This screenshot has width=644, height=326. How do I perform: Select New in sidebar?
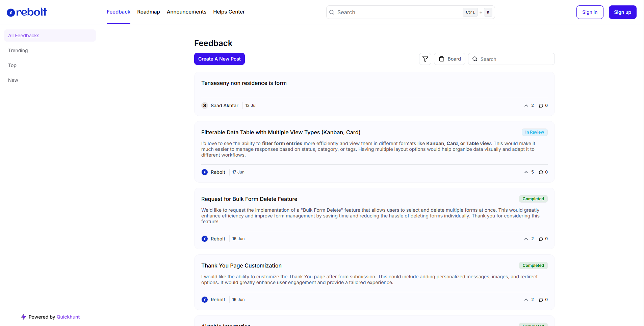click(x=50, y=80)
